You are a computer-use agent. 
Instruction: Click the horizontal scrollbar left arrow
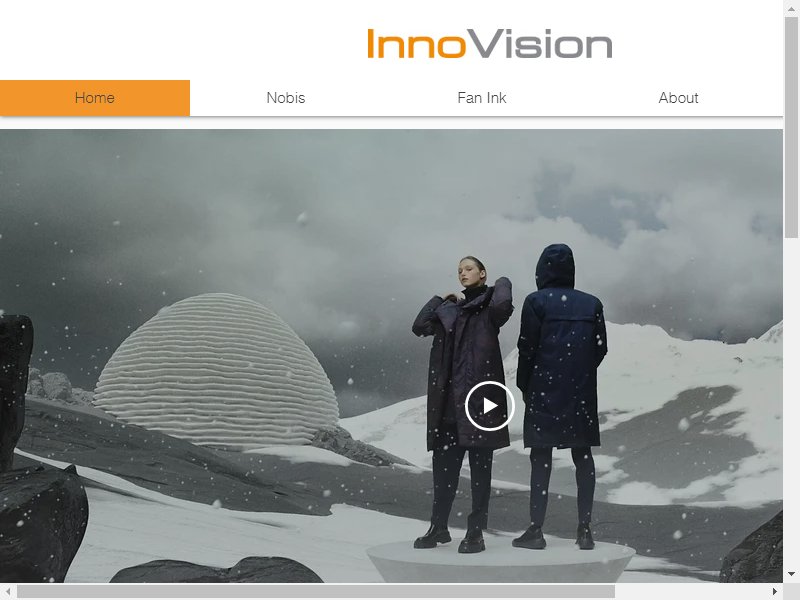coord(8,591)
